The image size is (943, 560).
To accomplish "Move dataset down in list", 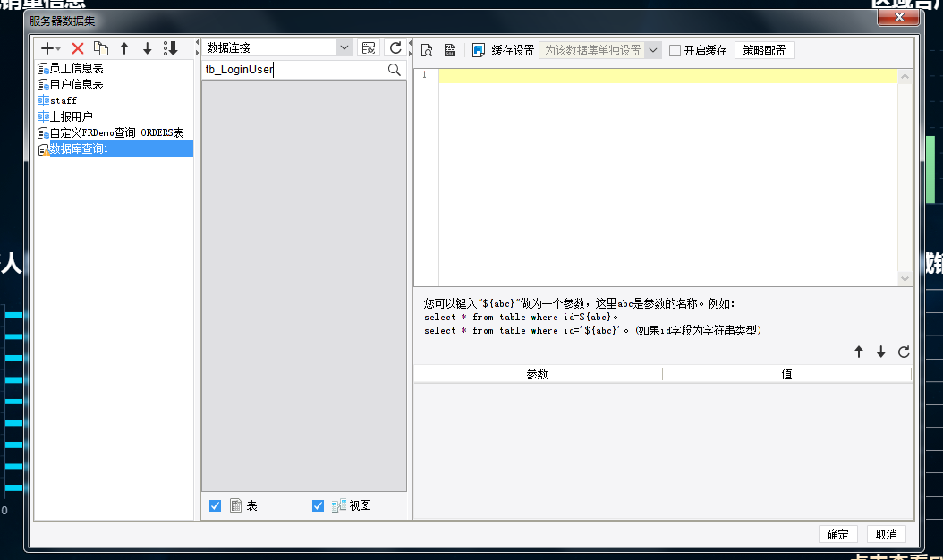I will [x=148, y=48].
